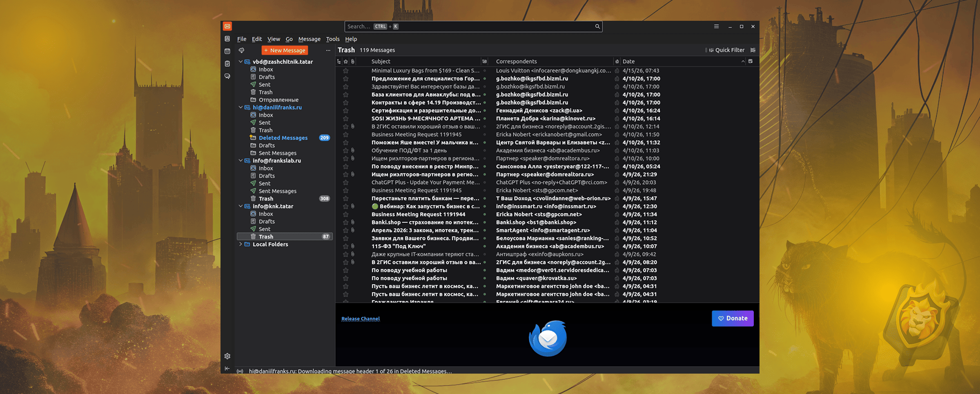Open Settings via the gear icon

click(227, 356)
